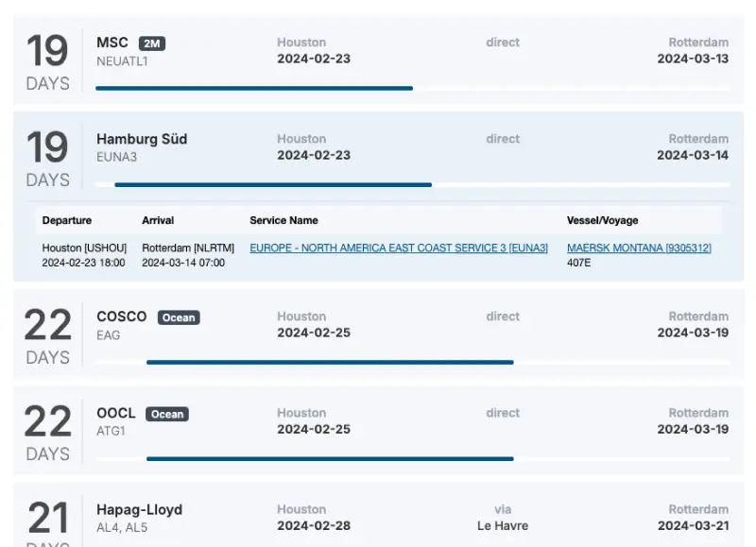Select the MSC carrier name
The width and height of the screenshot is (756, 547).
coord(112,43)
